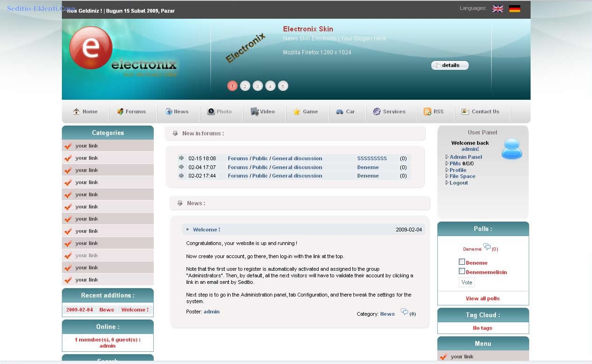Click the English language flag icon
The height and width of the screenshot is (364, 592).
(497, 9)
